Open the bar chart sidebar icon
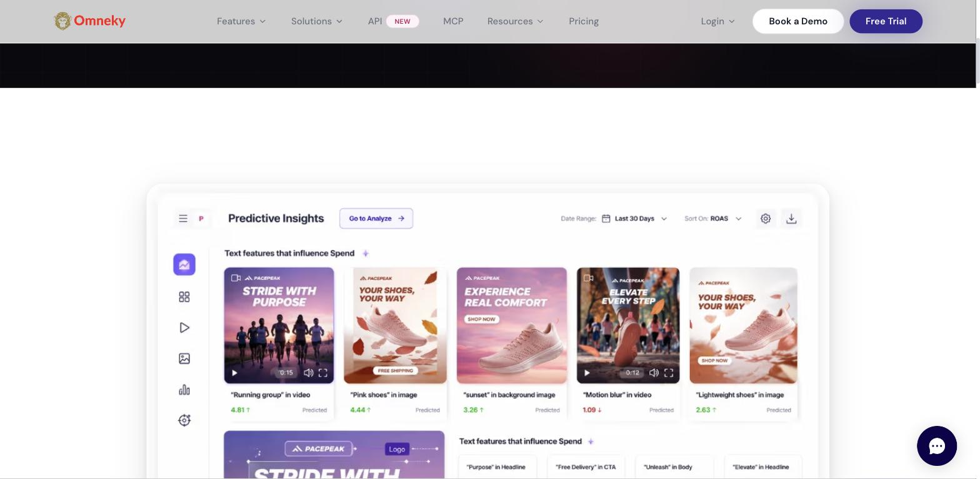Viewport: 980px width, 479px height. [x=184, y=390]
